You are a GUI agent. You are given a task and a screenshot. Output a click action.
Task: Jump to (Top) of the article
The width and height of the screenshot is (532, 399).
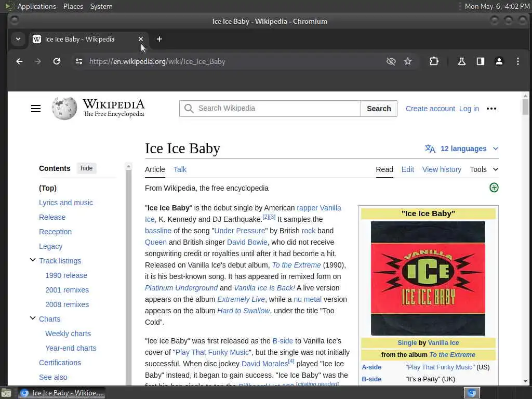48,188
